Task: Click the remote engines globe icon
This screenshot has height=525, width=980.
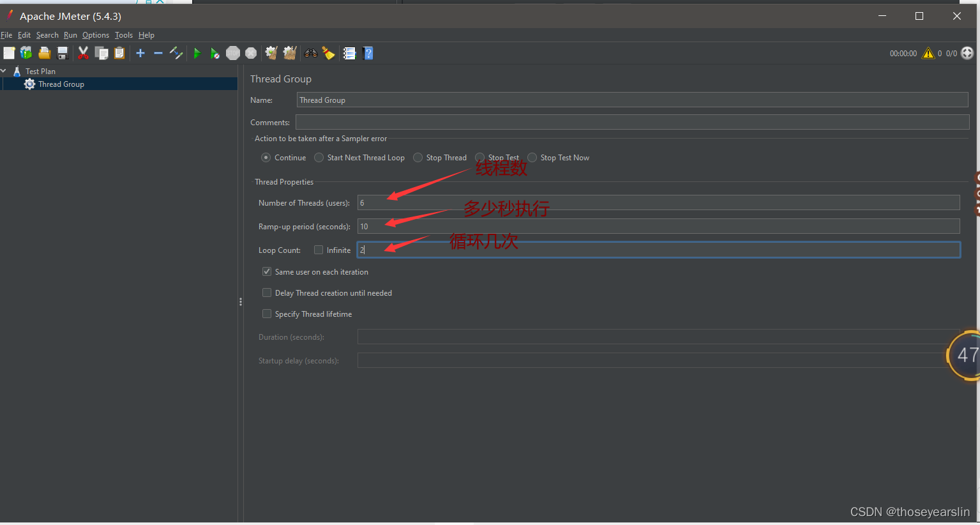Action: 967,53
